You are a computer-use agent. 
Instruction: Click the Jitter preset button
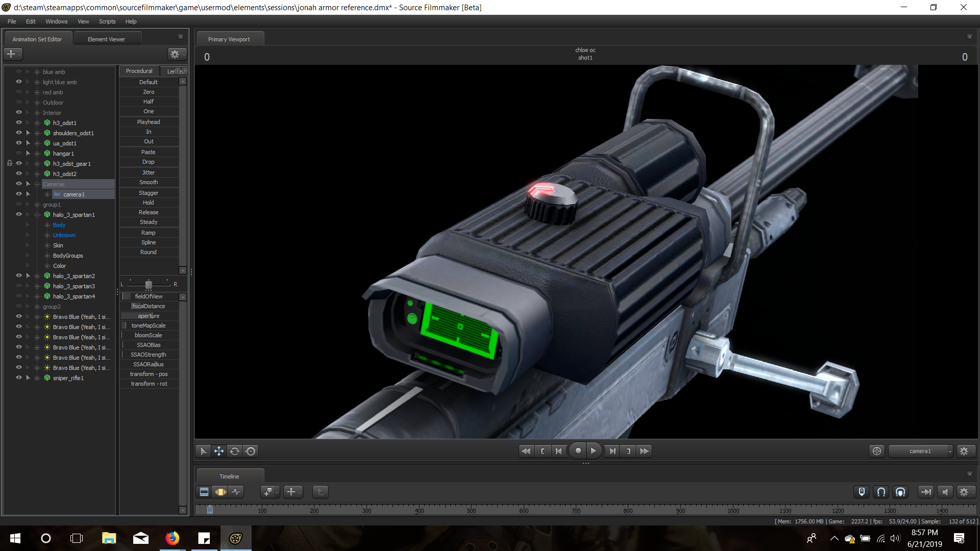pos(149,172)
